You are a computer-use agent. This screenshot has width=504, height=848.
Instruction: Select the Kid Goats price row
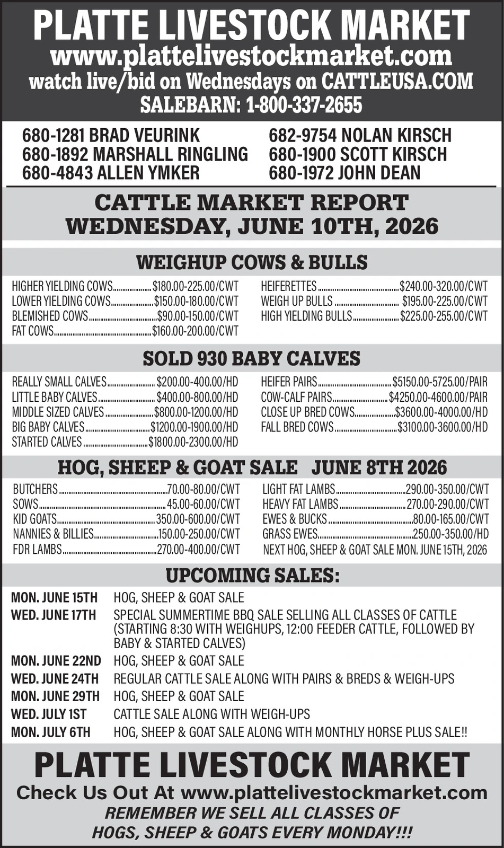pos(126,519)
